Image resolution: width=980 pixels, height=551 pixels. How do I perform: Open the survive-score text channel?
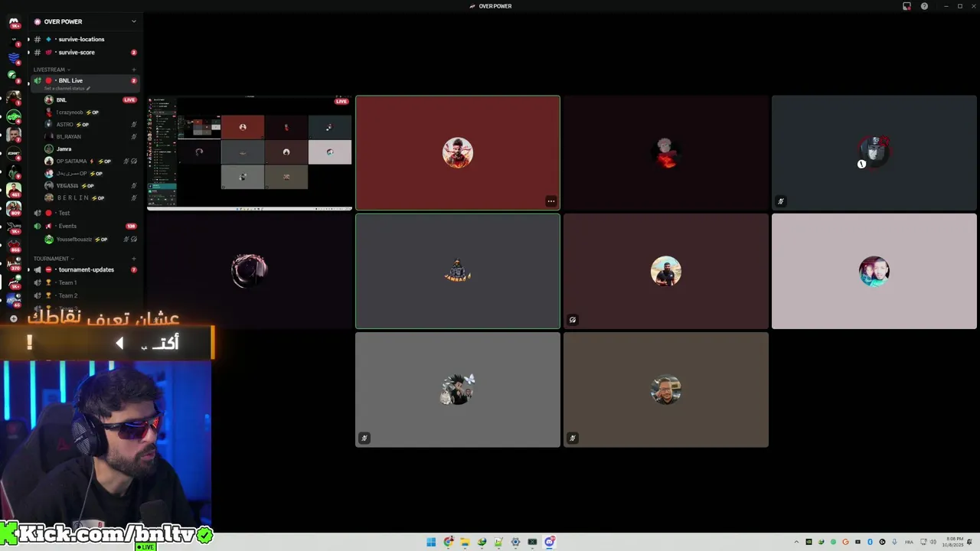coord(77,52)
